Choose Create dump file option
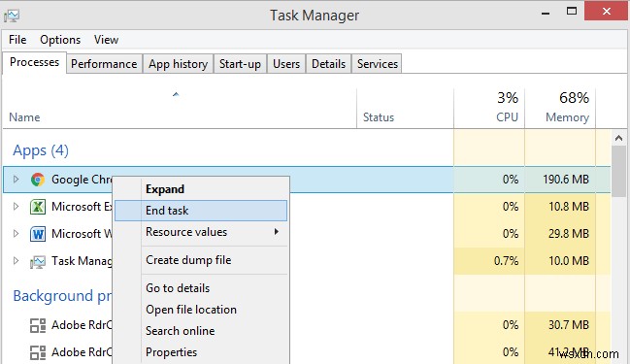This screenshot has height=364, width=630. click(x=201, y=260)
